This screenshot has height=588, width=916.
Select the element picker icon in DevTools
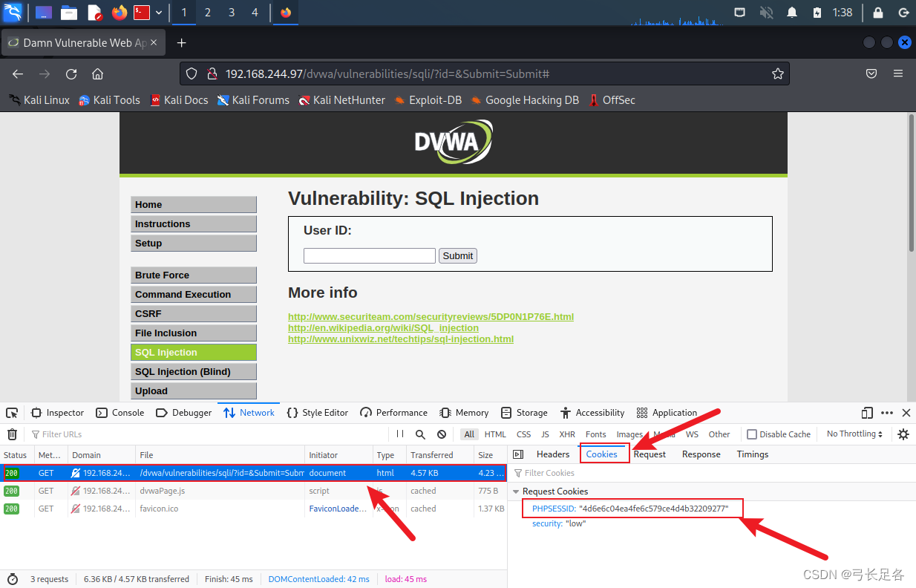(11, 413)
